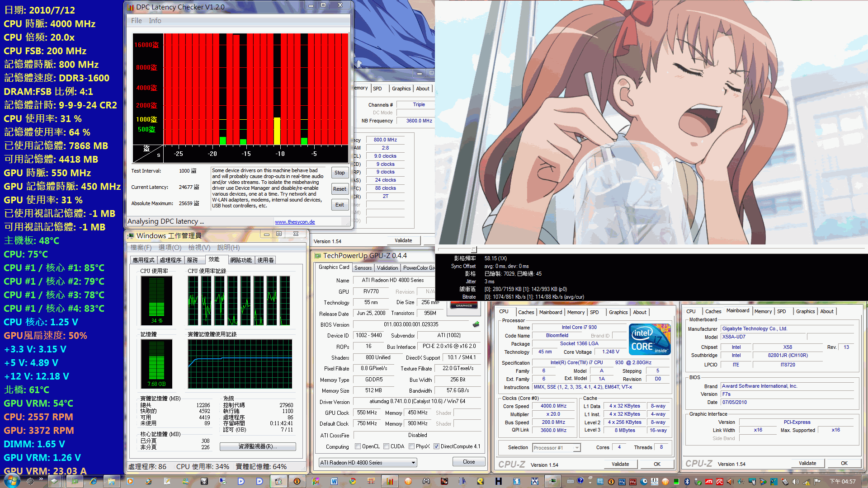Open the ATI Radeon HD 4800 Series dropdown
The height and width of the screenshot is (488, 868).
368,463
